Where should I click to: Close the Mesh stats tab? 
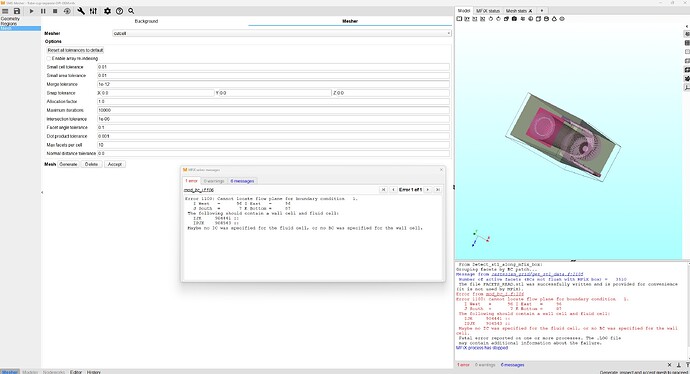pyautogui.click(x=531, y=11)
